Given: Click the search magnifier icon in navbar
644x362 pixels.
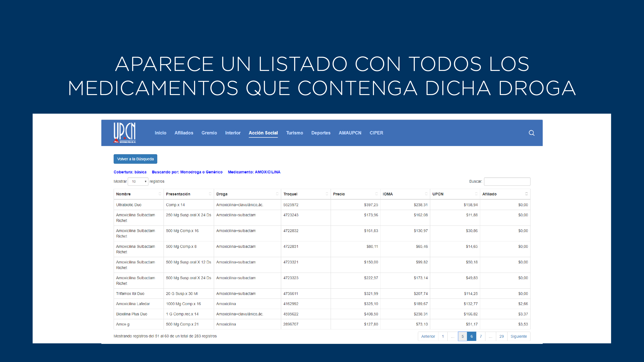Looking at the screenshot, I should (531, 133).
